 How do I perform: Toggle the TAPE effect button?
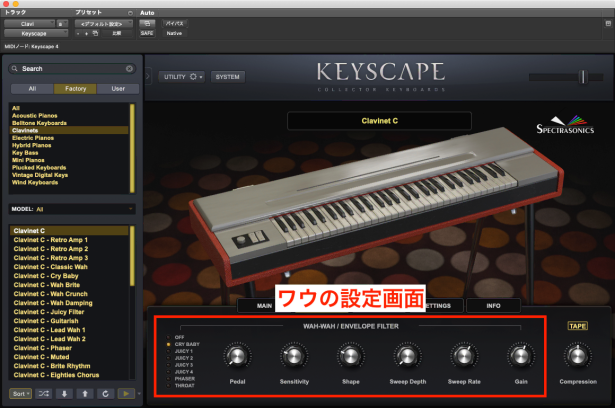point(578,326)
